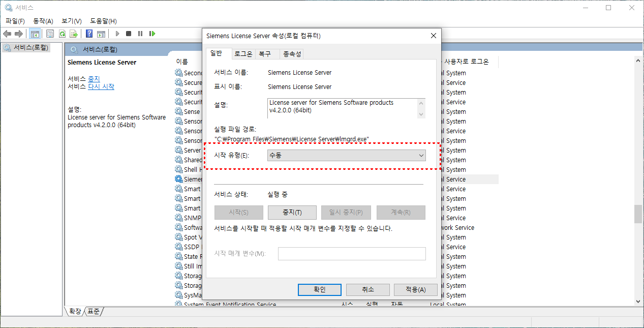
Task: Click the 'Siemens License Server' heading in left pane
Action: point(102,62)
